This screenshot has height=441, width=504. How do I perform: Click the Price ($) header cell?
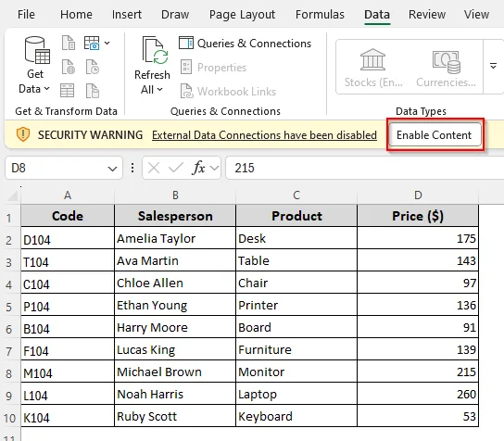click(418, 216)
